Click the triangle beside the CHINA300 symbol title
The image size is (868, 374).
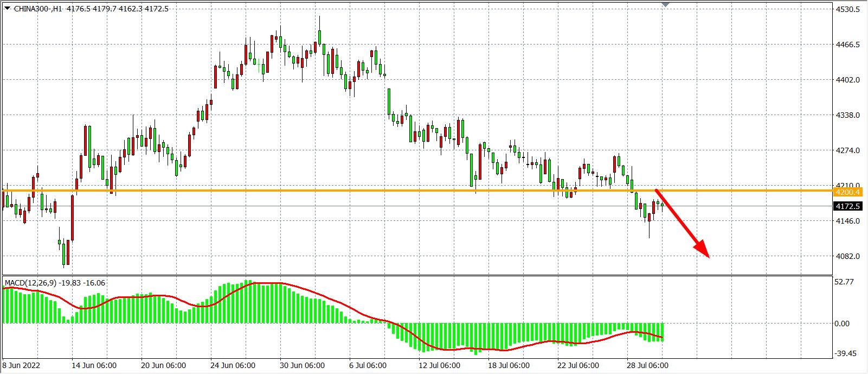8,9
